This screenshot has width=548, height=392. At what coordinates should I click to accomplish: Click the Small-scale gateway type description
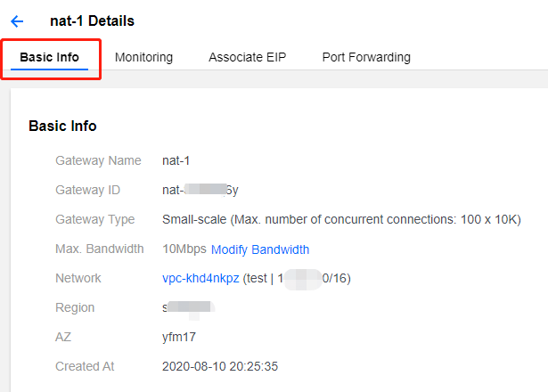pyautogui.click(x=341, y=219)
